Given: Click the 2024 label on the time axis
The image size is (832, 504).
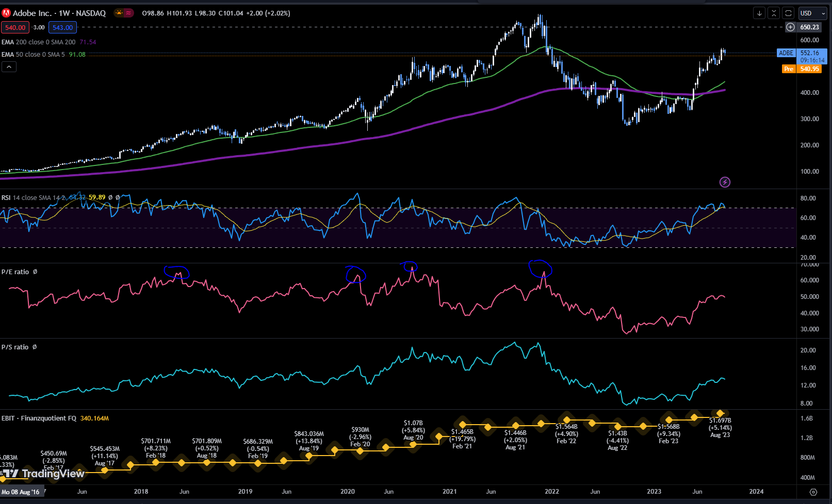Looking at the screenshot, I should pos(756,492).
